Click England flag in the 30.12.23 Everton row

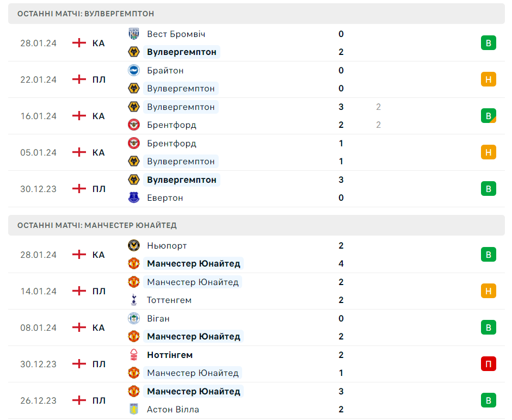(79, 189)
